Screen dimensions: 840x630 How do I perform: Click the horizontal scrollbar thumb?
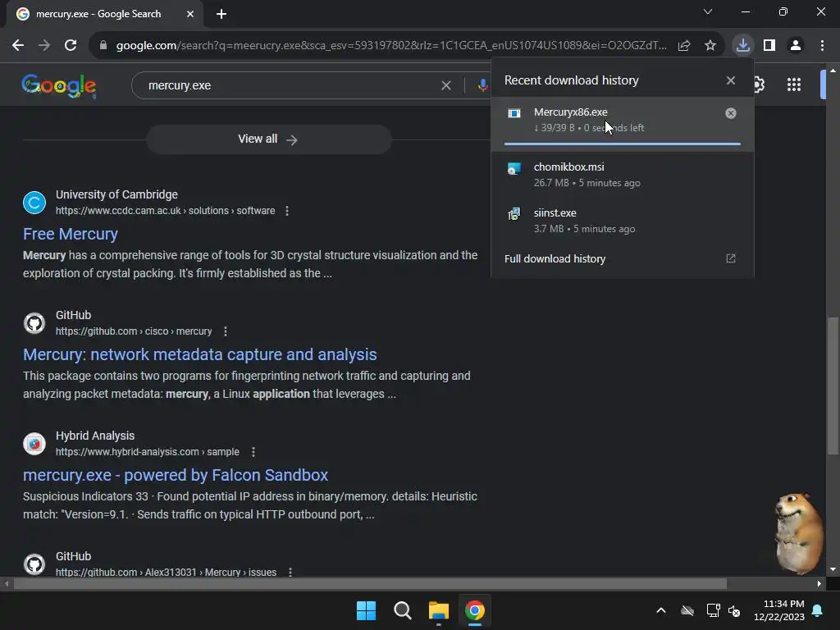point(370,584)
